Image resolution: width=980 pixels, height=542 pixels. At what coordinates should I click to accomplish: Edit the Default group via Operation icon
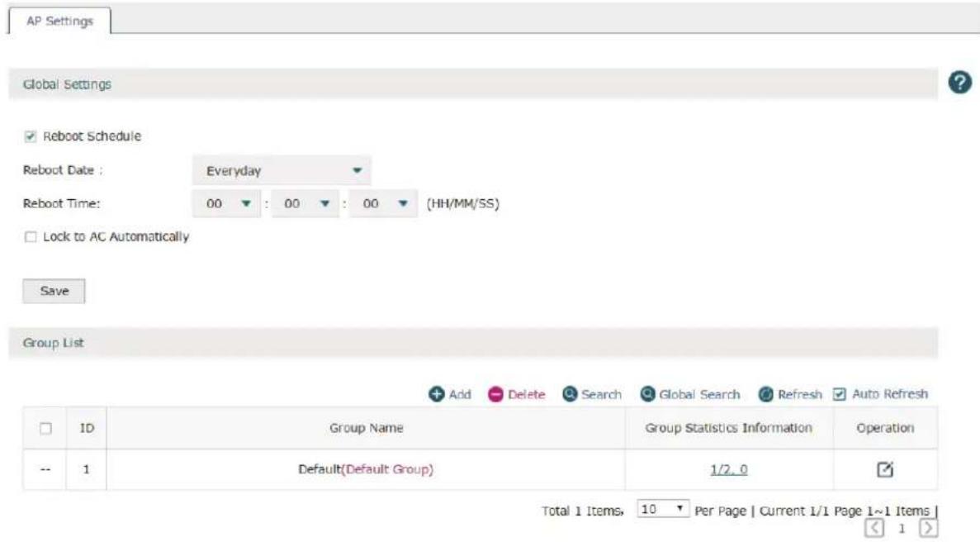point(884,468)
